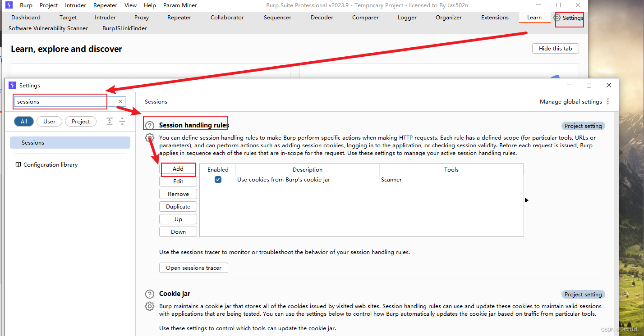Open the Help menu

coord(150,5)
